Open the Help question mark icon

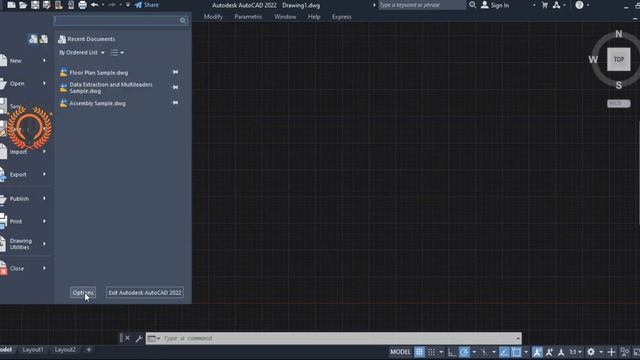[579, 5]
